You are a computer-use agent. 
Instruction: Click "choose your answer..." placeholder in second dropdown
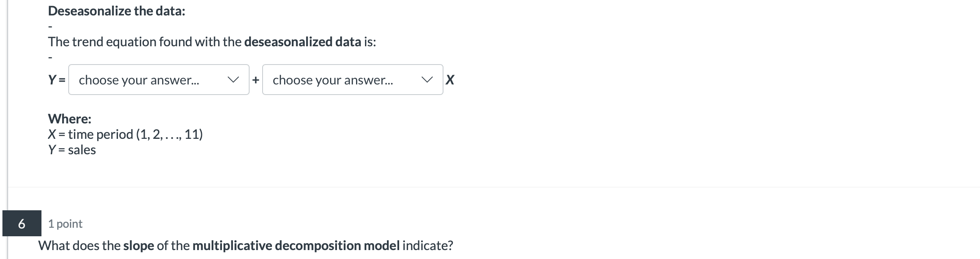[x=333, y=80]
